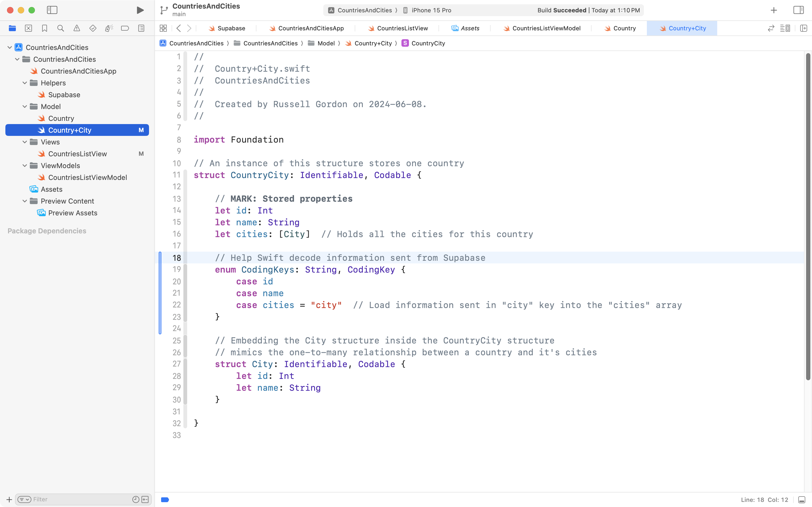Open the iPhone 15 Pro destination selector

click(x=432, y=10)
